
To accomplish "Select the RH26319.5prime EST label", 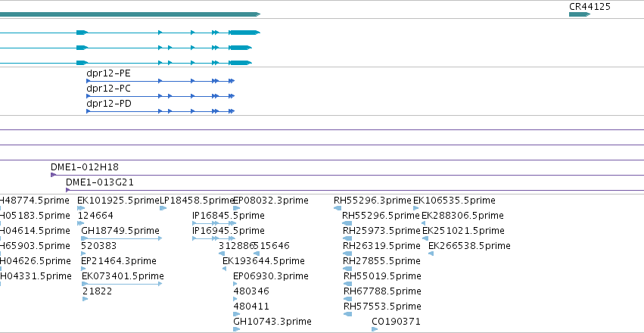I will click(381, 246).
